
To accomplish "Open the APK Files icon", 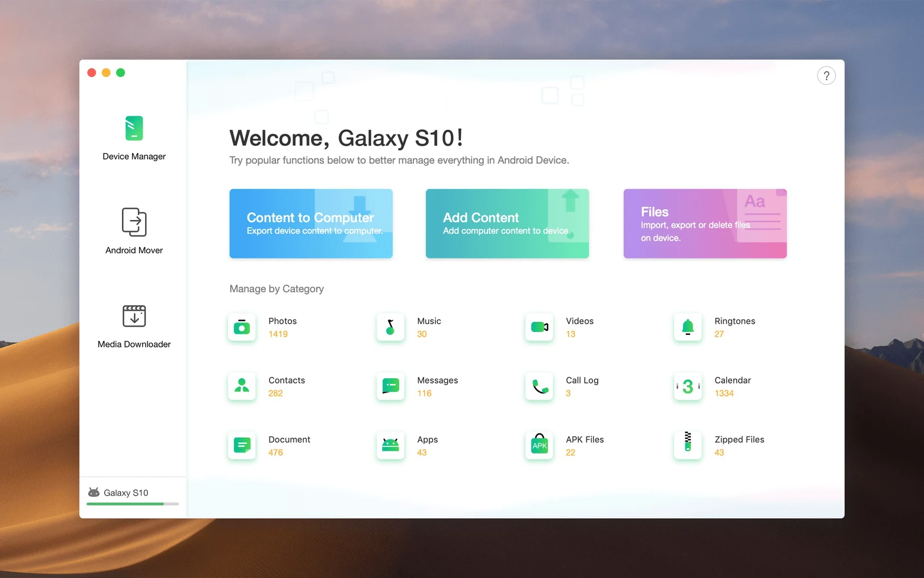I will [x=539, y=446].
